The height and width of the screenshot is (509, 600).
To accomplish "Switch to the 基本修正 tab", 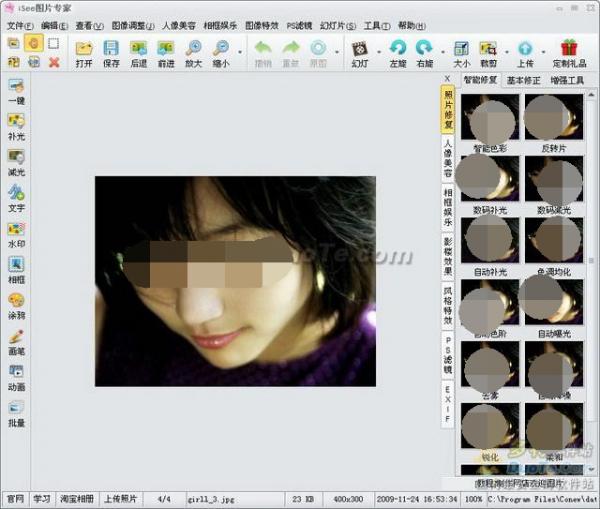I will click(523, 80).
